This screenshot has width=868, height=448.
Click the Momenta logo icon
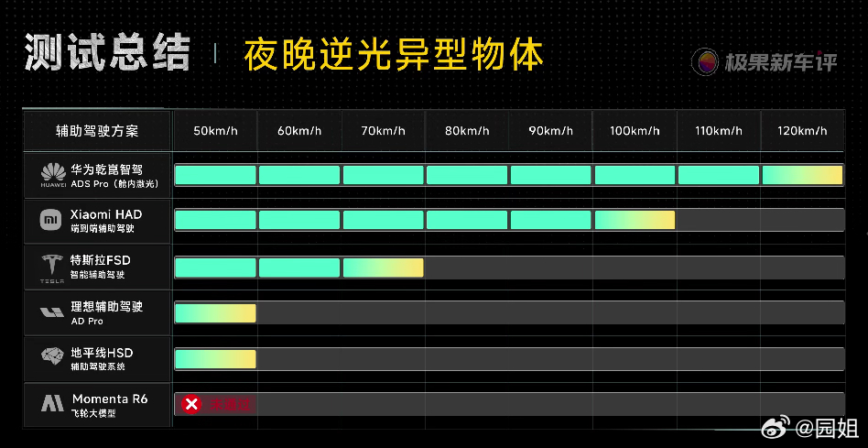(52, 403)
